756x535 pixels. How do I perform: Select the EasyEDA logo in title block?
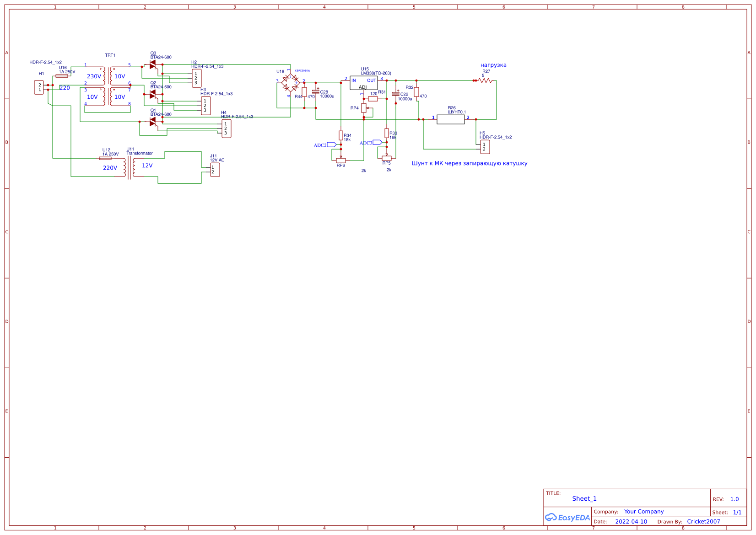[x=566, y=518]
